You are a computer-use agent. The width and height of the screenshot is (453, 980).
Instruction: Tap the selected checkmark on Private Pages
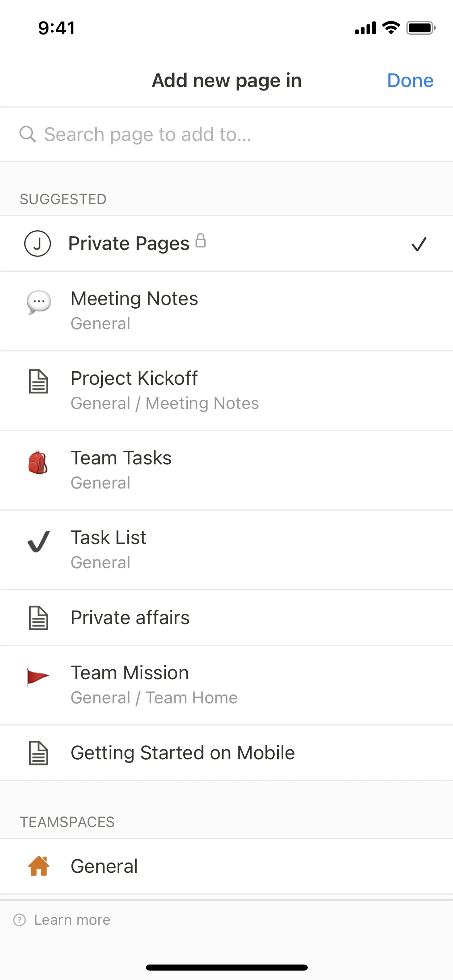coord(419,244)
